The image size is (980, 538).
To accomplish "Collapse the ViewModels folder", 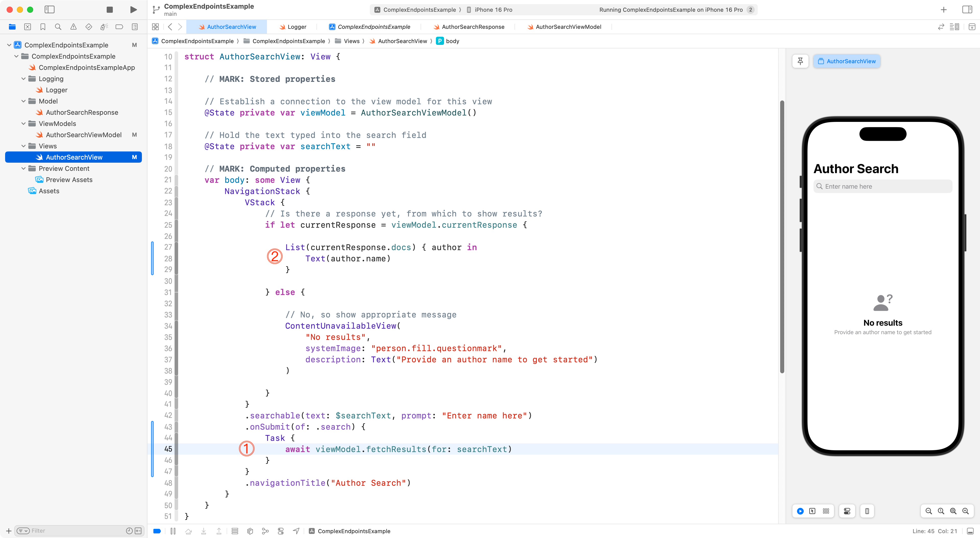I will pos(23,124).
